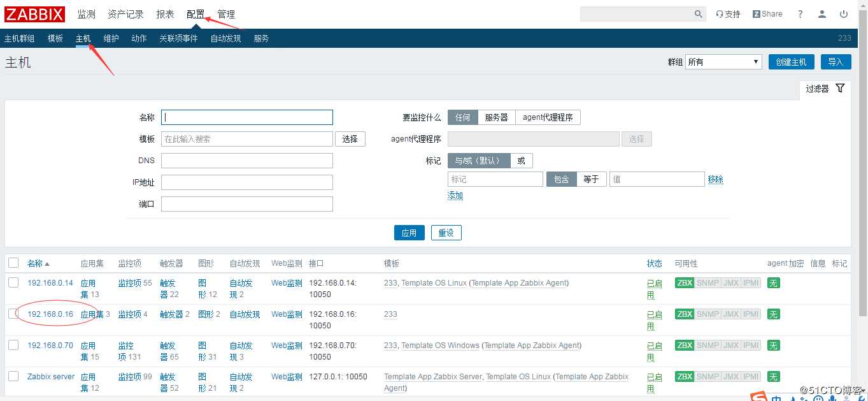The image size is (868, 401).
Task: Open the help question mark icon
Action: point(800,14)
